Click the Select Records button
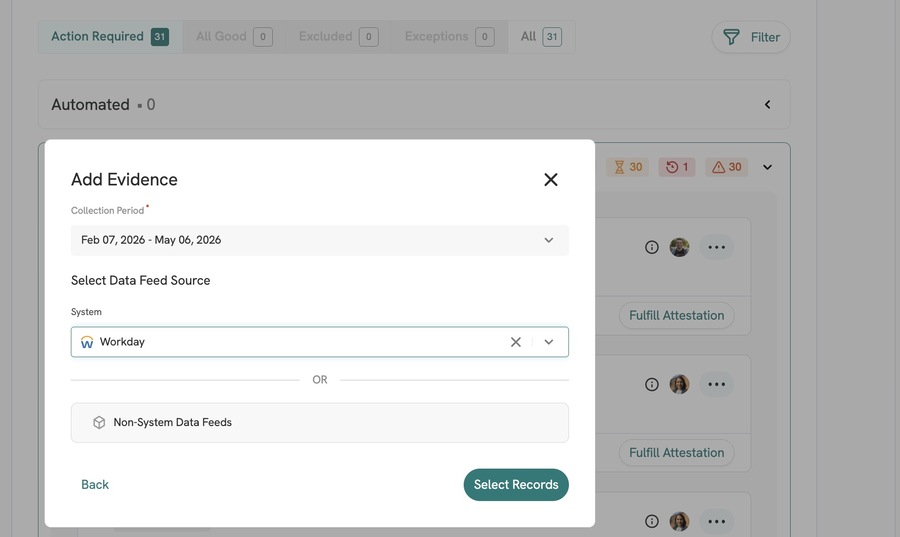This screenshot has height=537, width=900. pos(516,485)
